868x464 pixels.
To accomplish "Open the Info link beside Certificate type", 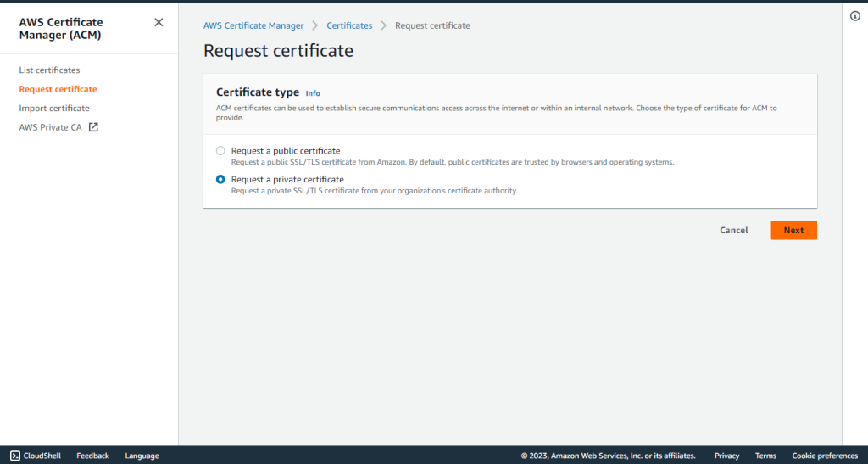I will pos(313,93).
